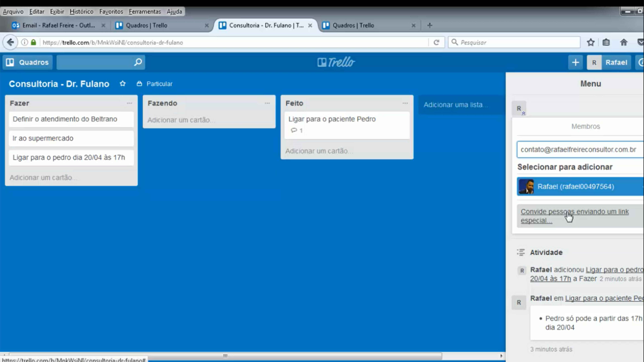Click the browser back arrow button

(x=10, y=42)
